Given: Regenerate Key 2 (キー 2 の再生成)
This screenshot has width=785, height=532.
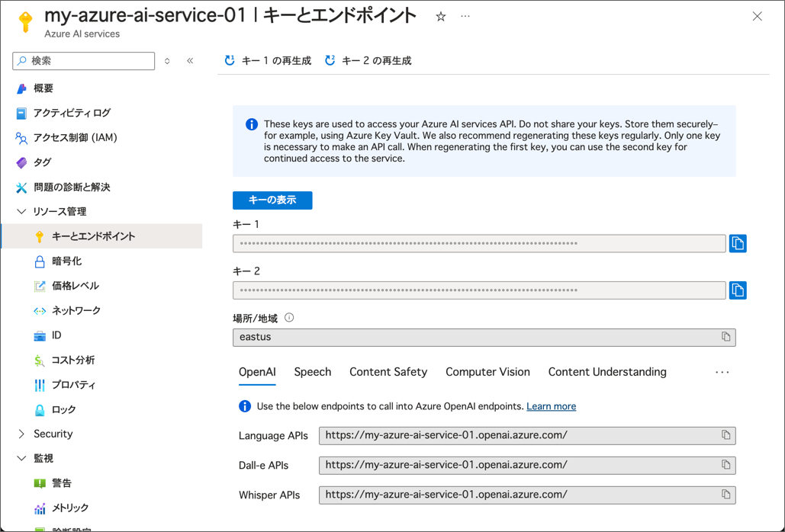Looking at the screenshot, I should pos(368,61).
